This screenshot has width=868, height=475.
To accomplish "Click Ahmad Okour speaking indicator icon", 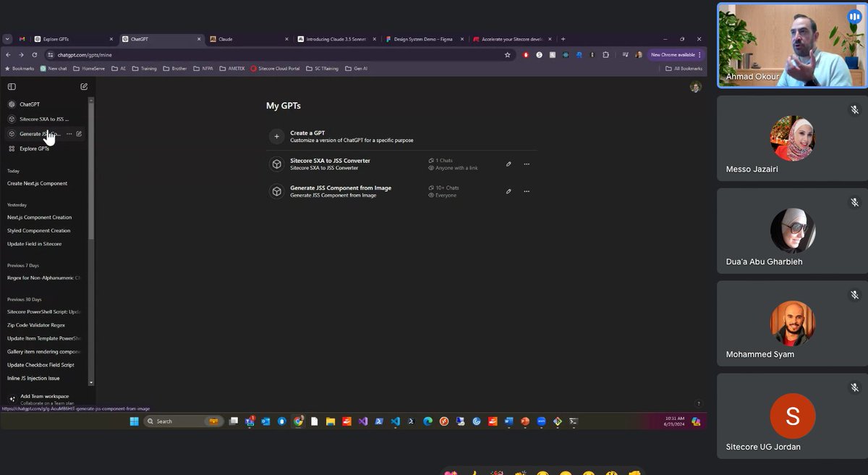I will point(854,17).
